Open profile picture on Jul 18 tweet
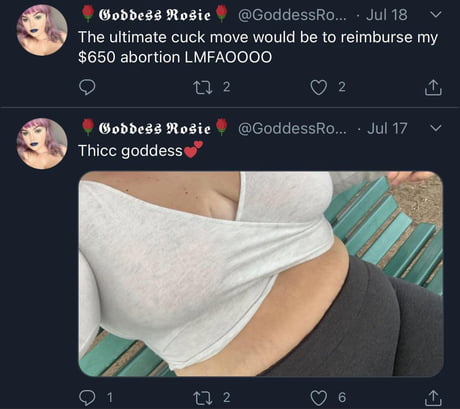 [x=42, y=30]
